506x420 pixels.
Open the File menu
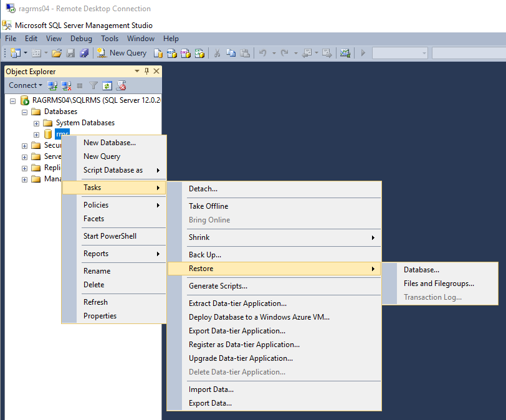(x=11, y=39)
